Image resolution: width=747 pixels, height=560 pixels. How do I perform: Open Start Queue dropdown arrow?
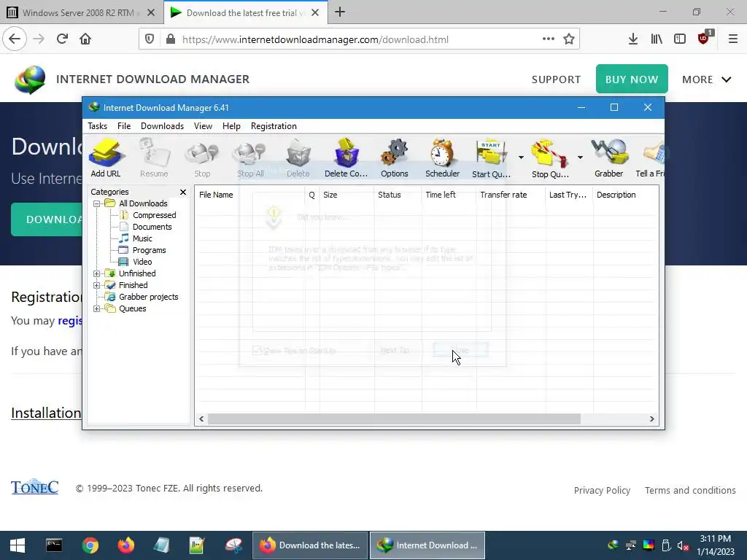(x=521, y=157)
